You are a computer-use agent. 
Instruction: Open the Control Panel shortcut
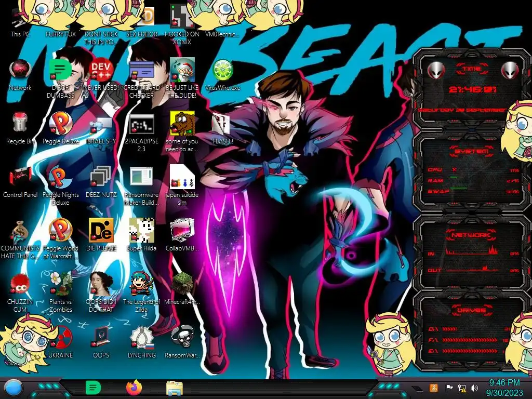[20, 182]
